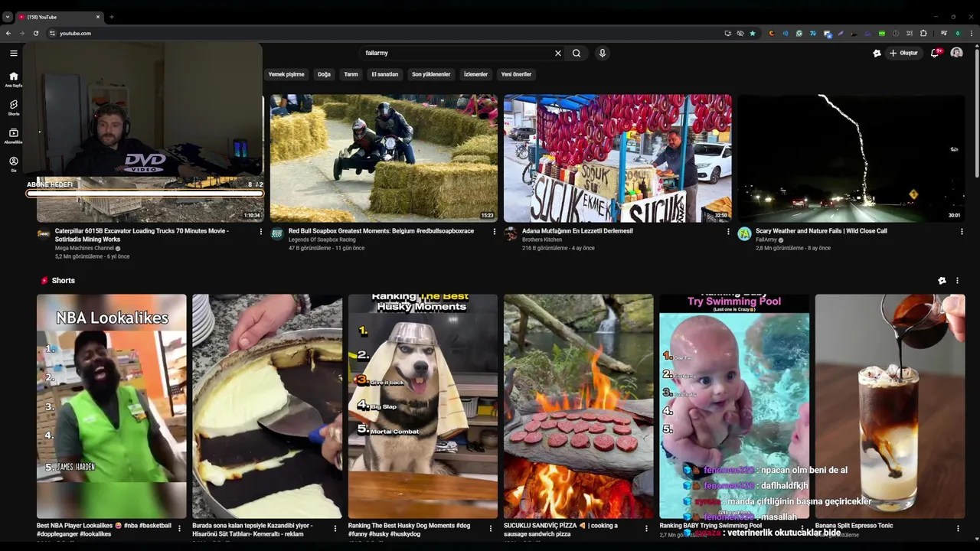The image size is (980, 551).
Task: Clear the search box text
Action: (557, 53)
